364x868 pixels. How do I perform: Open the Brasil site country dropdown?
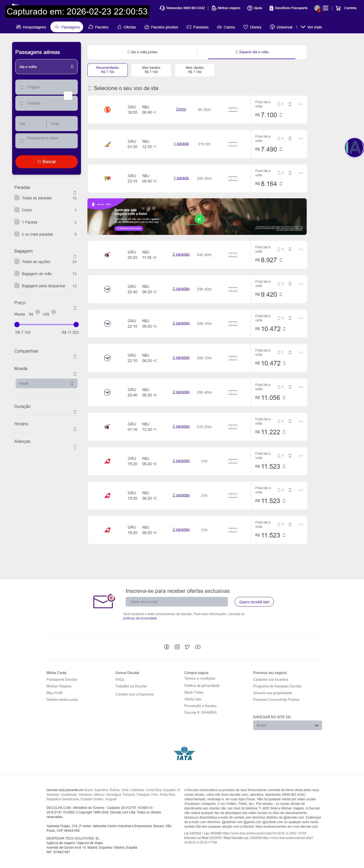coord(287,725)
